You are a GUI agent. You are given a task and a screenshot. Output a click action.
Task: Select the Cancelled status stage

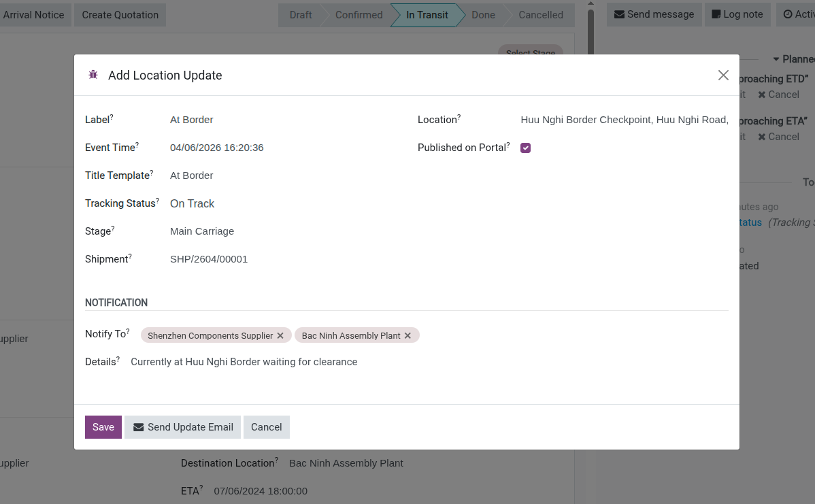coord(540,15)
